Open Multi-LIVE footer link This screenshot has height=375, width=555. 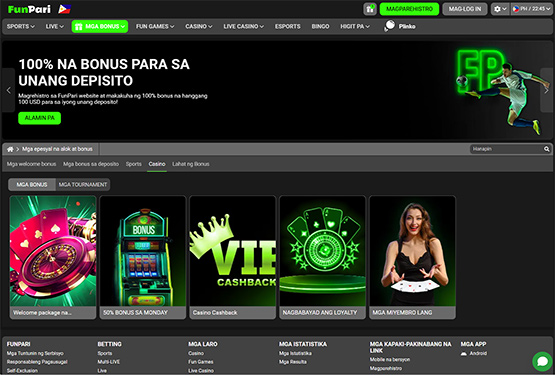pyautogui.click(x=109, y=362)
